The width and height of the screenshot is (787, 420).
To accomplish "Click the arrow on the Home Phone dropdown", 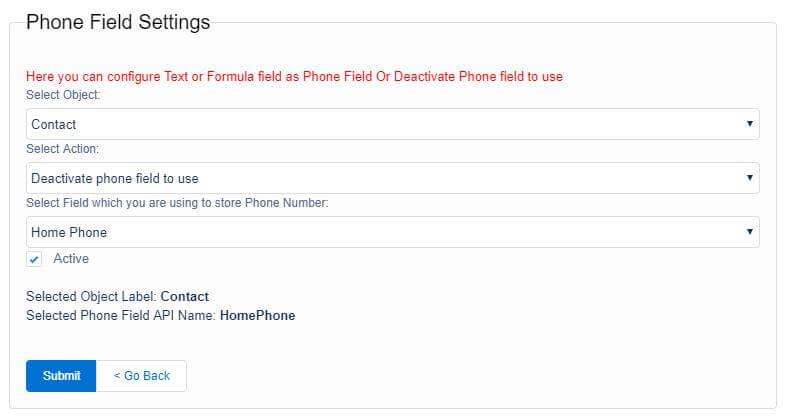I will click(749, 232).
